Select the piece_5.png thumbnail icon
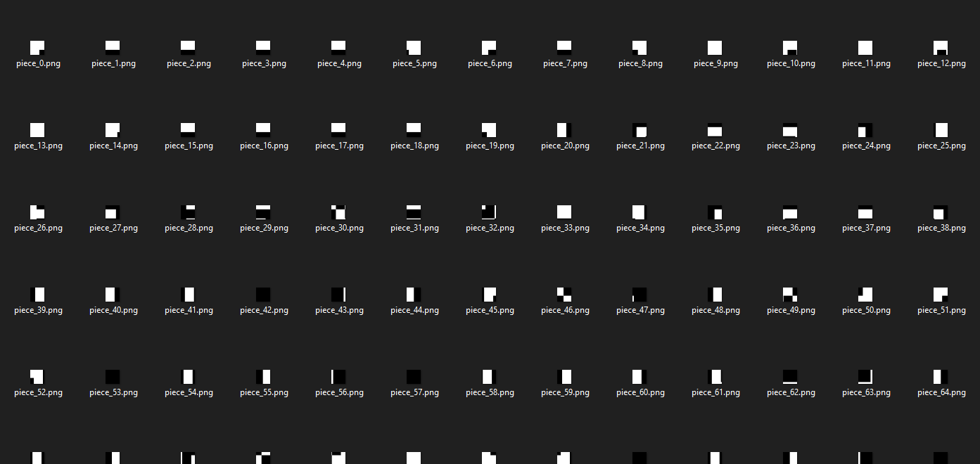Screen dimensions: 980x464 (x=414, y=48)
